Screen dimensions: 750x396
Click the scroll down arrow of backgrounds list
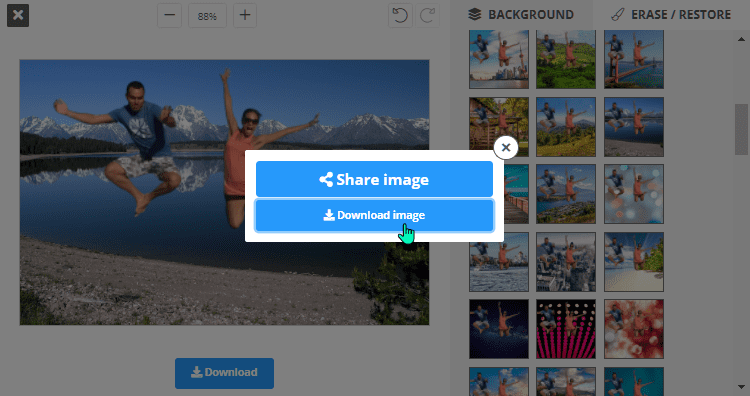pyautogui.click(x=741, y=386)
